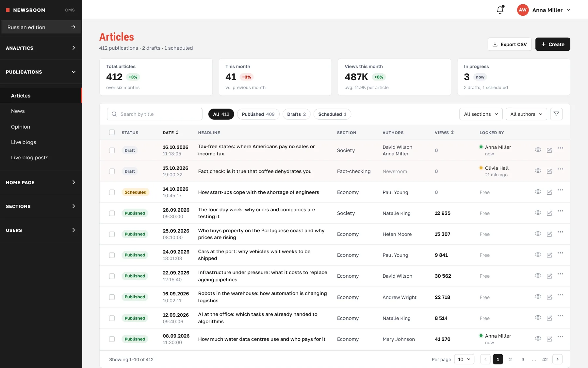Open more actions for Robots in the warehouse row
The height and width of the screenshot is (368, 588).
coord(561,295)
